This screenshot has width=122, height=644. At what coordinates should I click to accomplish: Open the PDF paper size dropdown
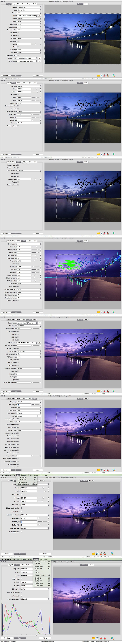(x=29, y=357)
